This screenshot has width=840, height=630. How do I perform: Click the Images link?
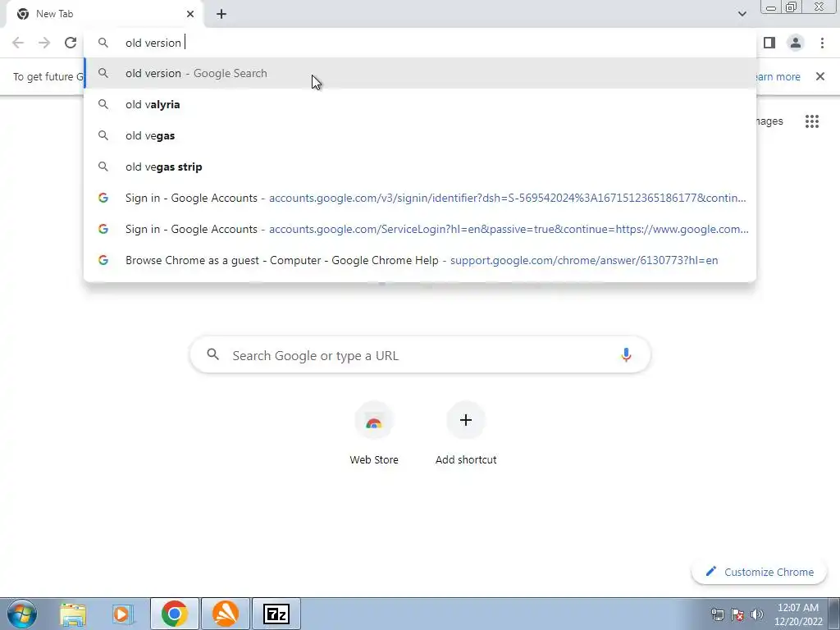pos(769,121)
